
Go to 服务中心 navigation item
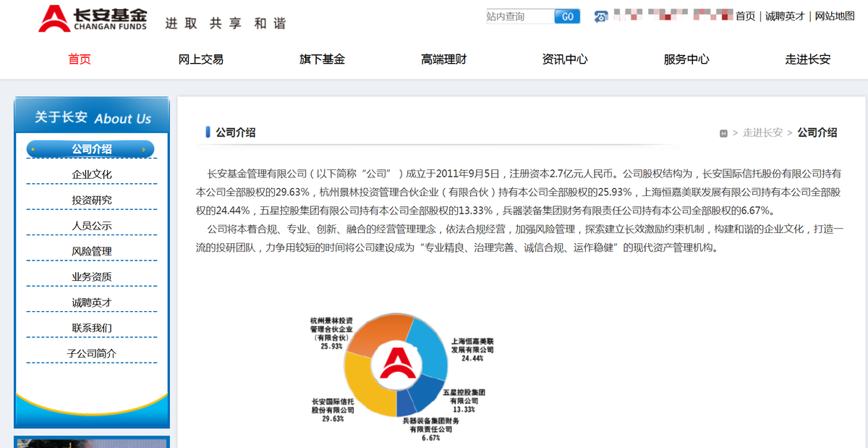pyautogui.click(x=686, y=59)
